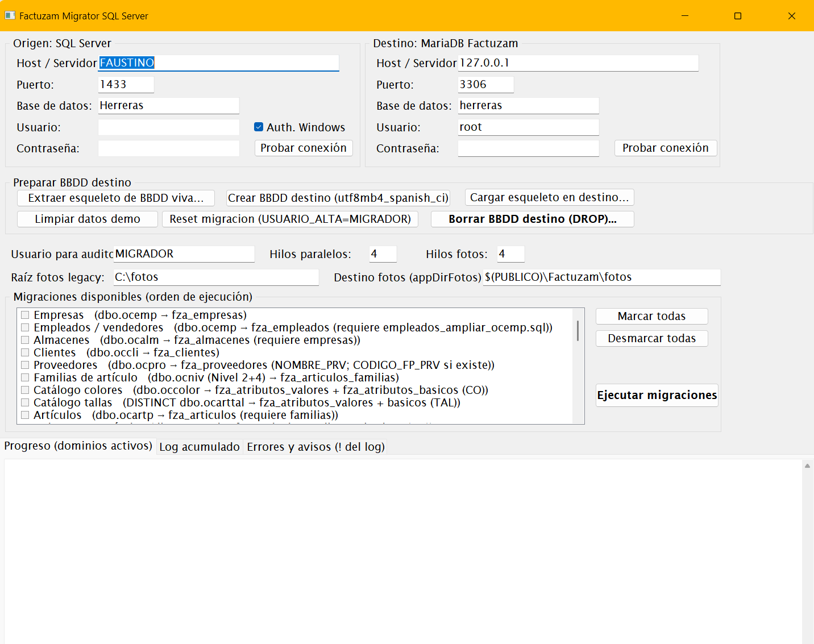The width and height of the screenshot is (814, 644).
Task: Click Ejecutar migraciones button
Action: tap(657, 395)
